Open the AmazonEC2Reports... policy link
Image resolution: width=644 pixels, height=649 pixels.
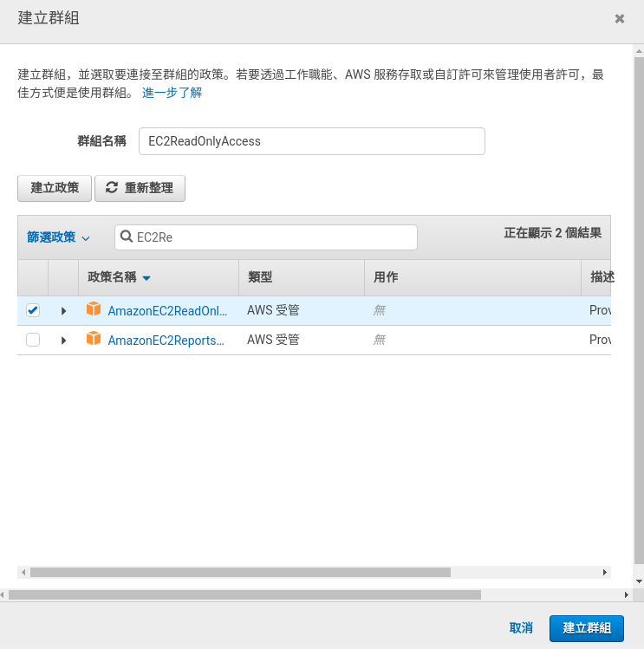166,341
